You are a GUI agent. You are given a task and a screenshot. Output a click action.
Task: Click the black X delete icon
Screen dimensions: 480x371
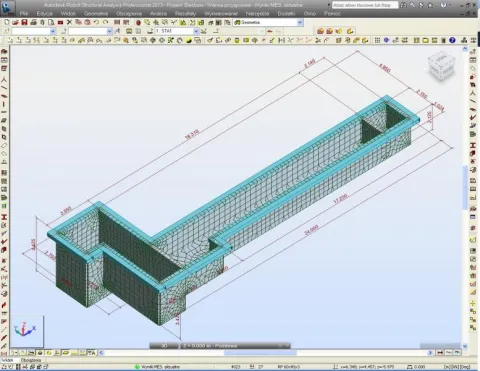click(x=69, y=22)
